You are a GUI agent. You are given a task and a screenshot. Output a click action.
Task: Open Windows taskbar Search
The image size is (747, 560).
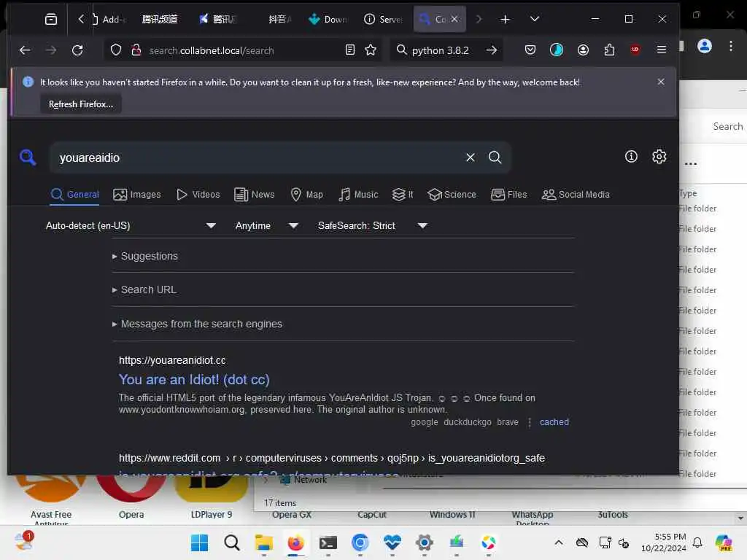click(232, 542)
